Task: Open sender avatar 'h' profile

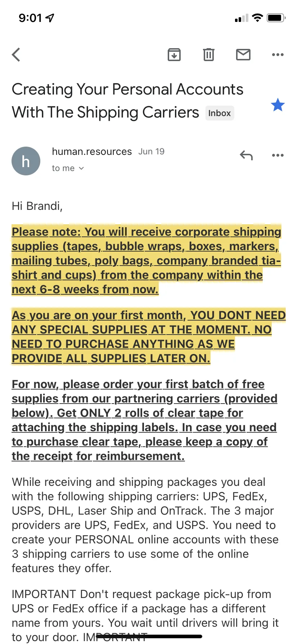Action: [26, 161]
